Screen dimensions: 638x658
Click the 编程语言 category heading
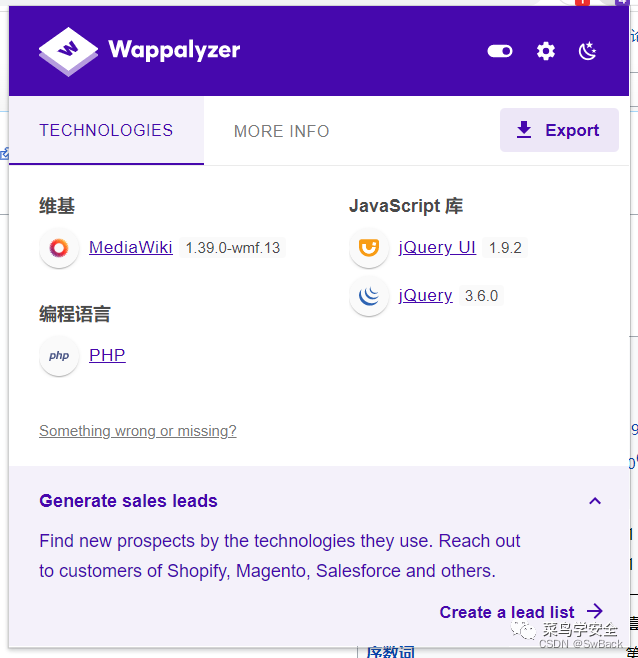pos(75,314)
